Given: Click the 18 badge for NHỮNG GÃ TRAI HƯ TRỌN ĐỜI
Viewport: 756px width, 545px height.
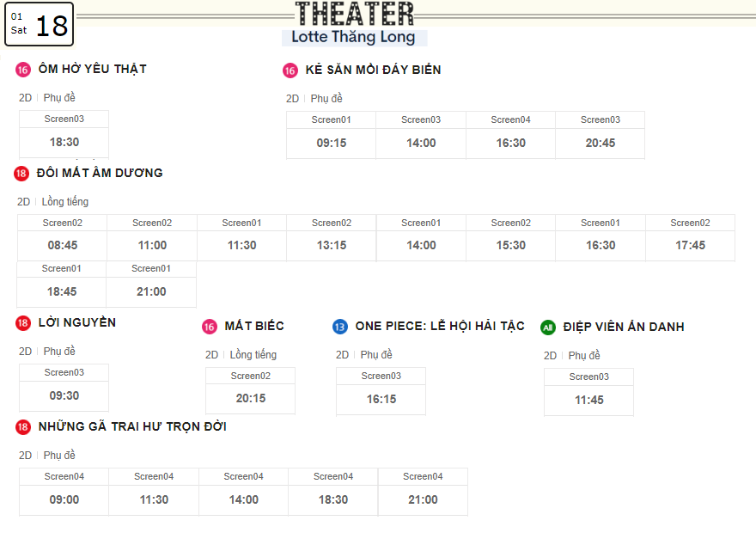Looking at the screenshot, I should (x=22, y=427).
